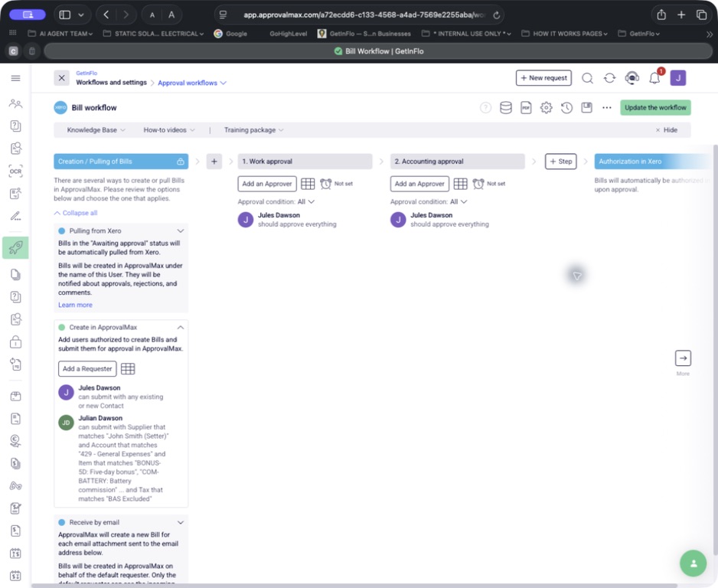Select the highlighted rocket icon in sidebar
The image size is (718, 588).
pos(15,248)
